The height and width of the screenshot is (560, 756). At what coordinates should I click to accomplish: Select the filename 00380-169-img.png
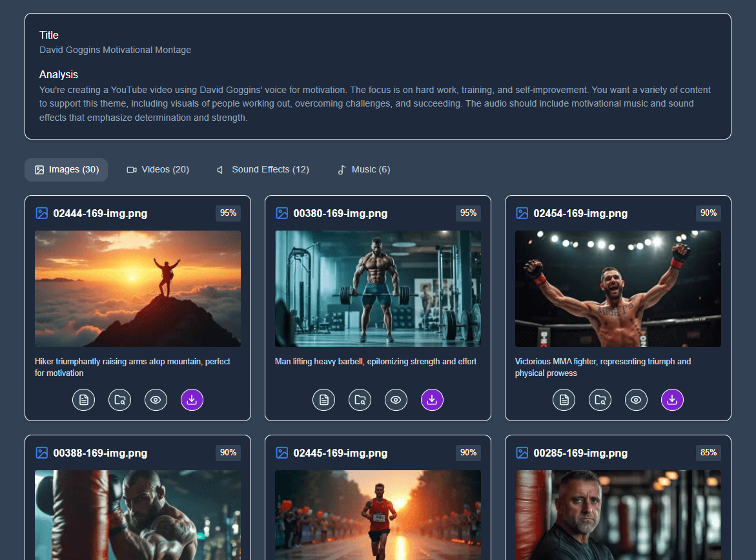[340, 214]
